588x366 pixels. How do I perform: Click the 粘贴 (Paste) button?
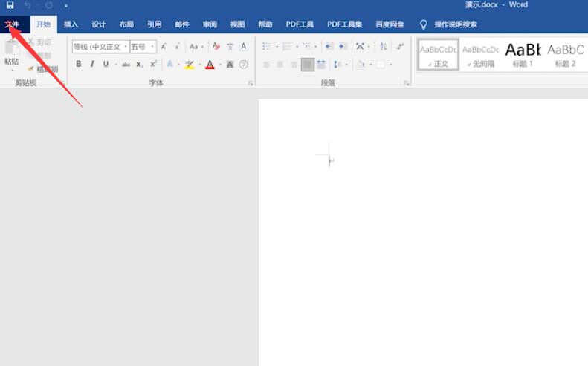(x=12, y=55)
